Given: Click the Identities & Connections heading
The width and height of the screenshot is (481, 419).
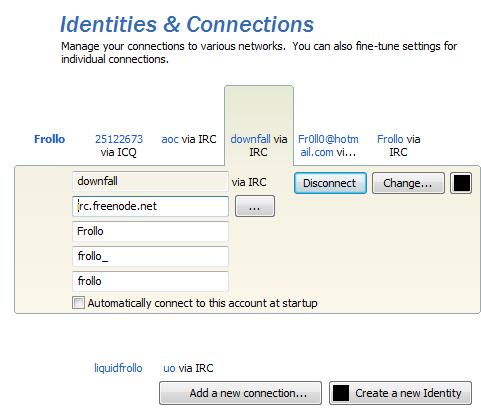Looking at the screenshot, I should pos(187,24).
